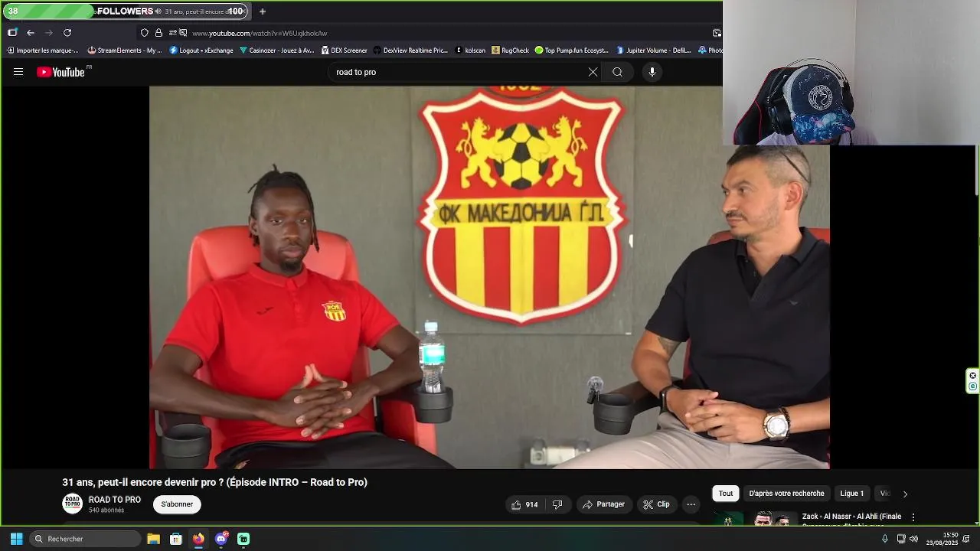Open the YouTube hamburger guide menu
The width and height of the screenshot is (980, 551).
tap(18, 72)
